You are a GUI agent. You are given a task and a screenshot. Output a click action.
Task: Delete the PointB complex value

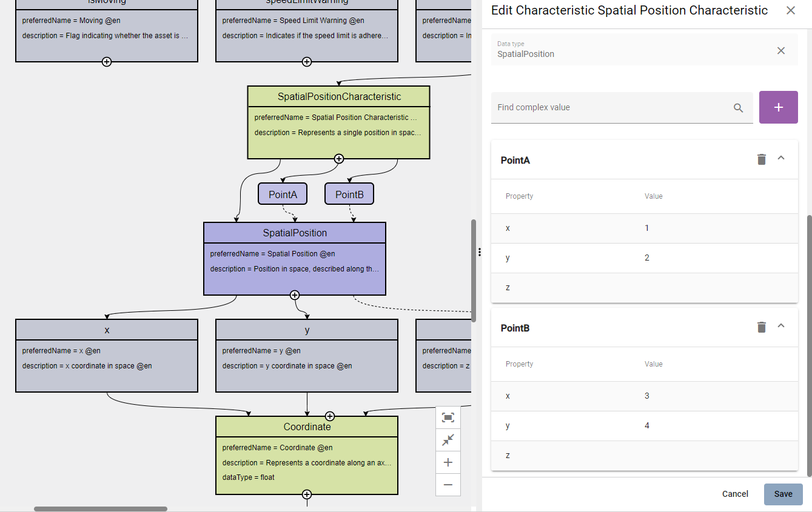[x=762, y=327]
